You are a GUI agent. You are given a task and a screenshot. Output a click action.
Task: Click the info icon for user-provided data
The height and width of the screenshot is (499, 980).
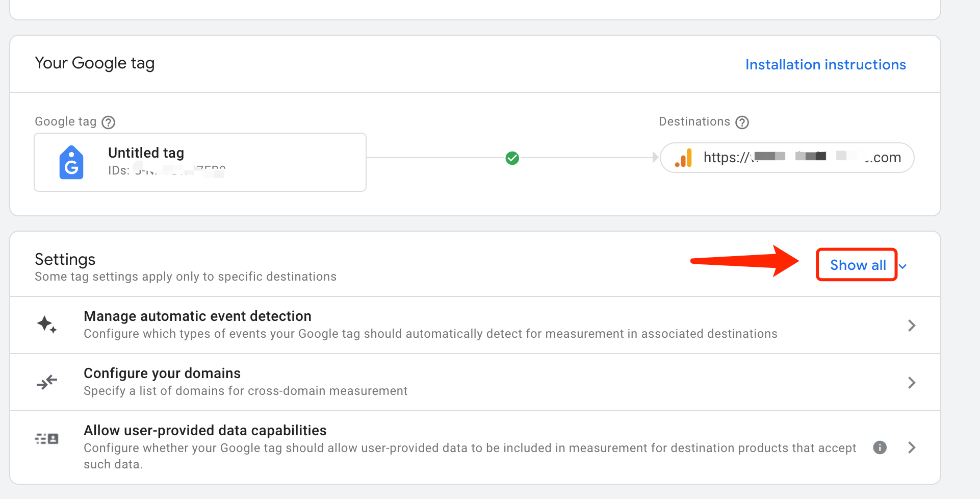880,447
